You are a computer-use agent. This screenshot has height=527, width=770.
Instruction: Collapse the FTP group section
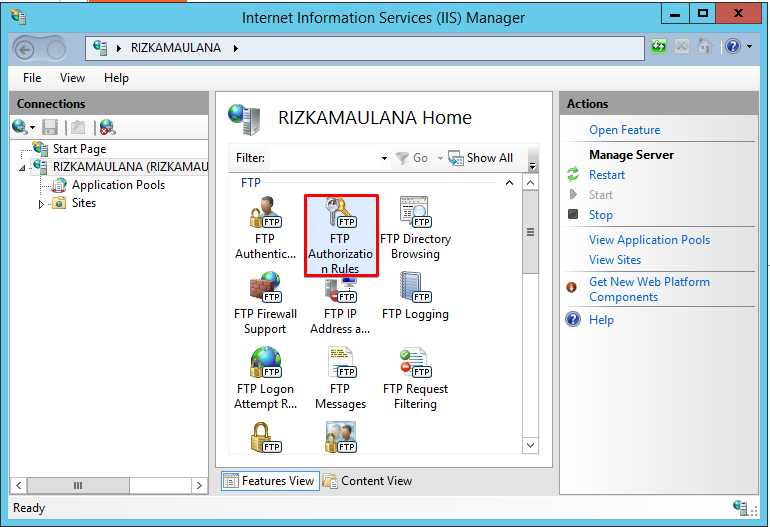point(509,183)
